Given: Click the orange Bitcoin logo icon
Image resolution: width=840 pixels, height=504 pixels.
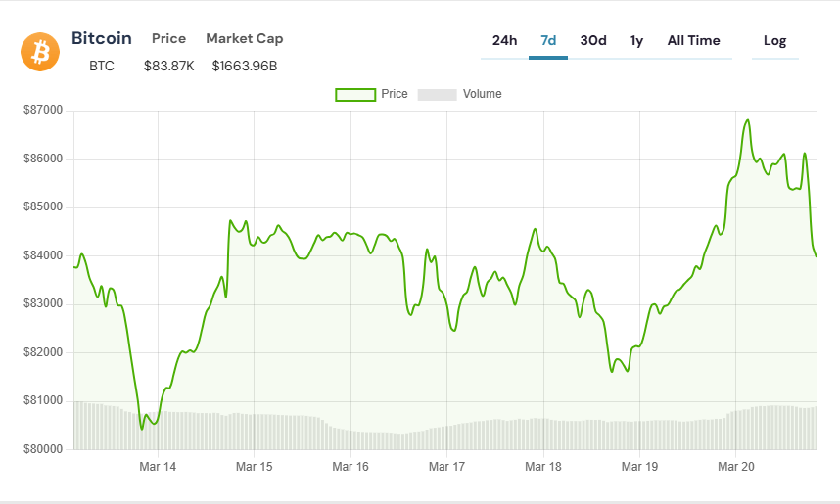Looking at the screenshot, I should (40, 52).
